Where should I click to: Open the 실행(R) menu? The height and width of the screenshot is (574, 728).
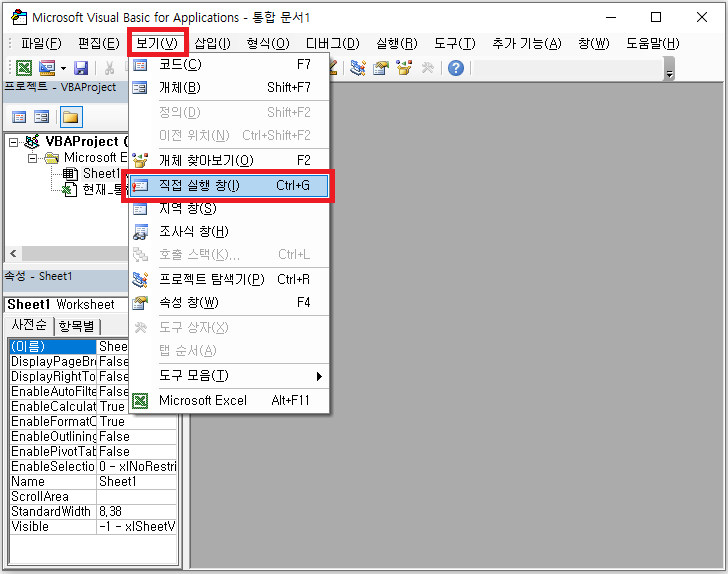coord(396,44)
